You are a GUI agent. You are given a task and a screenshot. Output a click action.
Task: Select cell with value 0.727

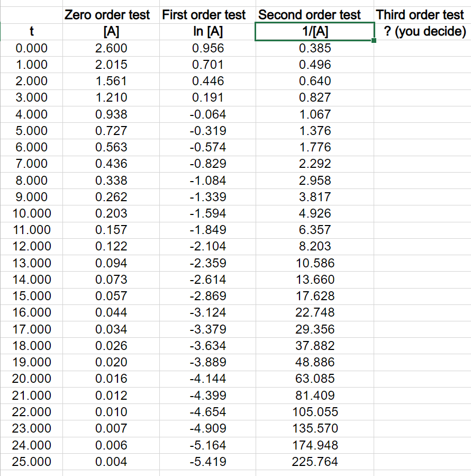pyautogui.click(x=111, y=131)
